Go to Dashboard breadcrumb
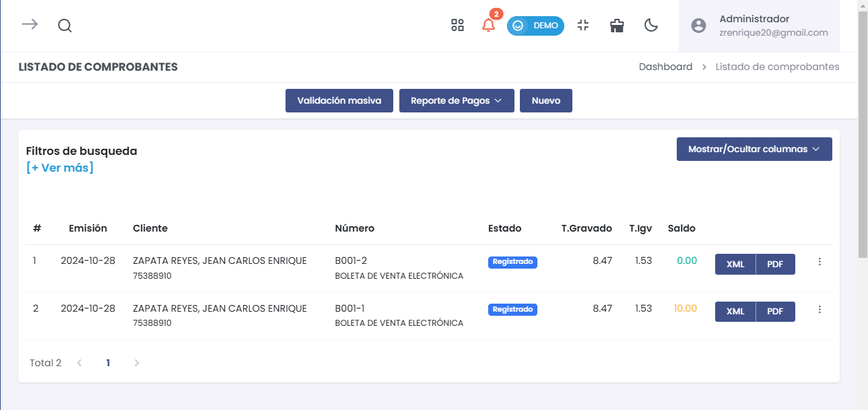This screenshot has height=410, width=868. click(x=665, y=67)
